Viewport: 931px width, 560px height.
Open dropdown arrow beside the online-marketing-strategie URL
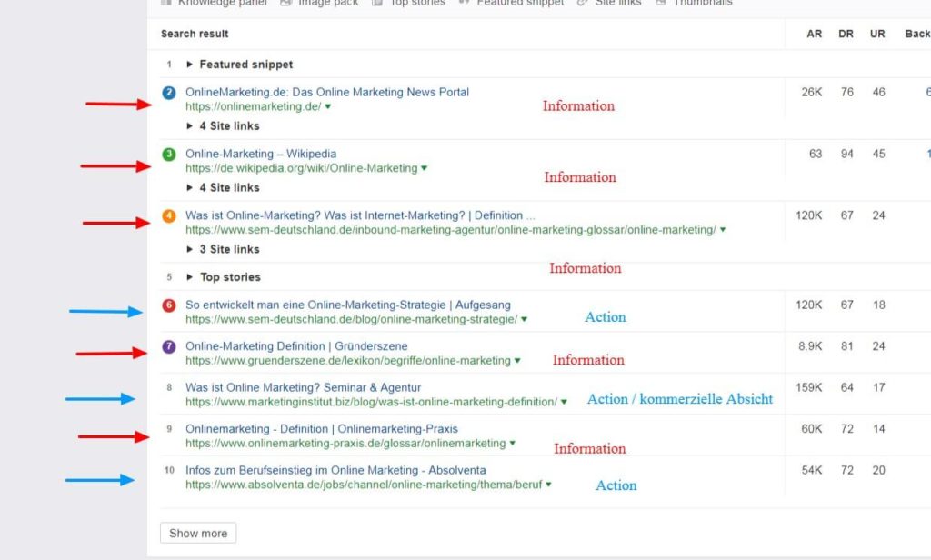[x=524, y=319]
